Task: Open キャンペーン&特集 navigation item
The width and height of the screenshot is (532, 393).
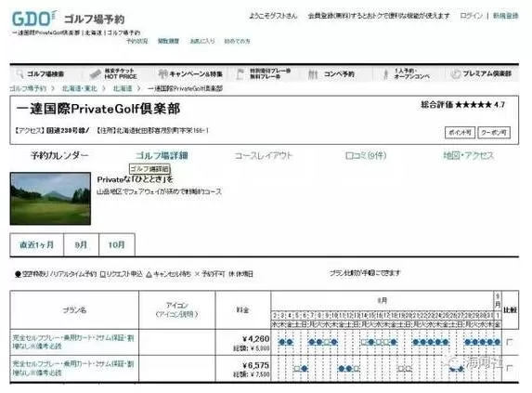Action: click(190, 73)
